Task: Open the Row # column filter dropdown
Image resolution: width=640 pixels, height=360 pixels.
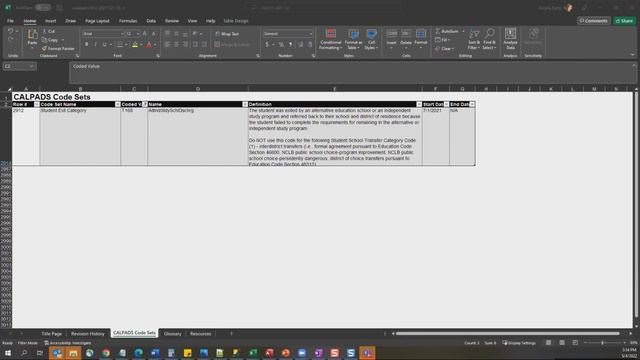Action: [x=36, y=104]
